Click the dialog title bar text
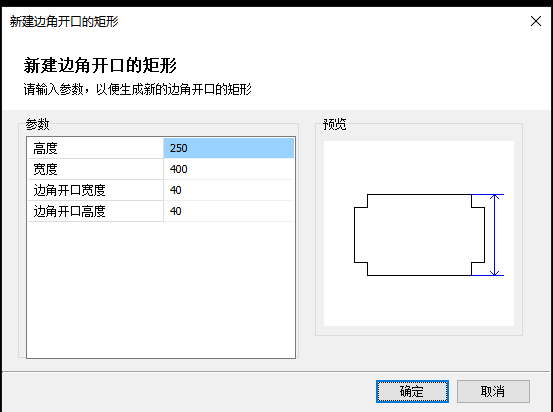Image resolution: width=553 pixels, height=412 pixels. pos(64,22)
